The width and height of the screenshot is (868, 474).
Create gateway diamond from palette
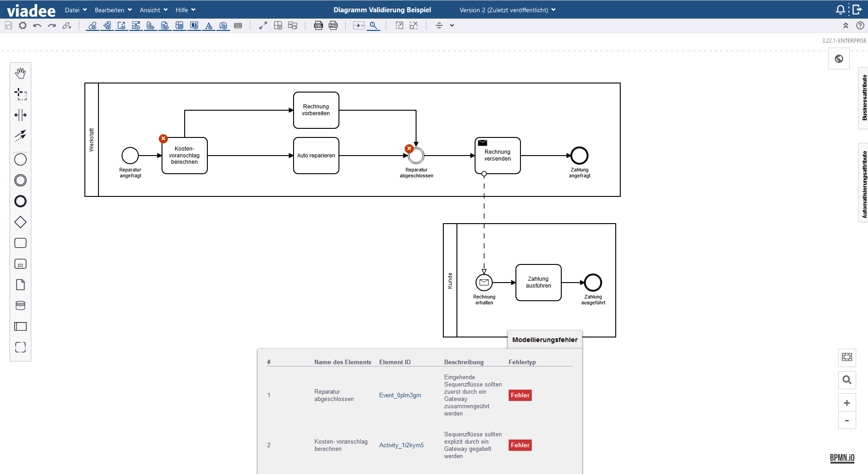20,222
